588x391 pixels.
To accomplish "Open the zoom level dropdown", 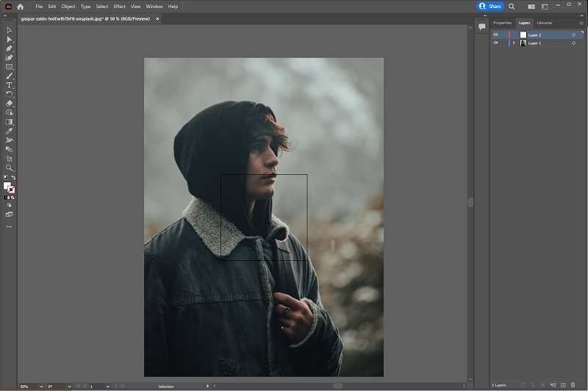I will pos(41,386).
